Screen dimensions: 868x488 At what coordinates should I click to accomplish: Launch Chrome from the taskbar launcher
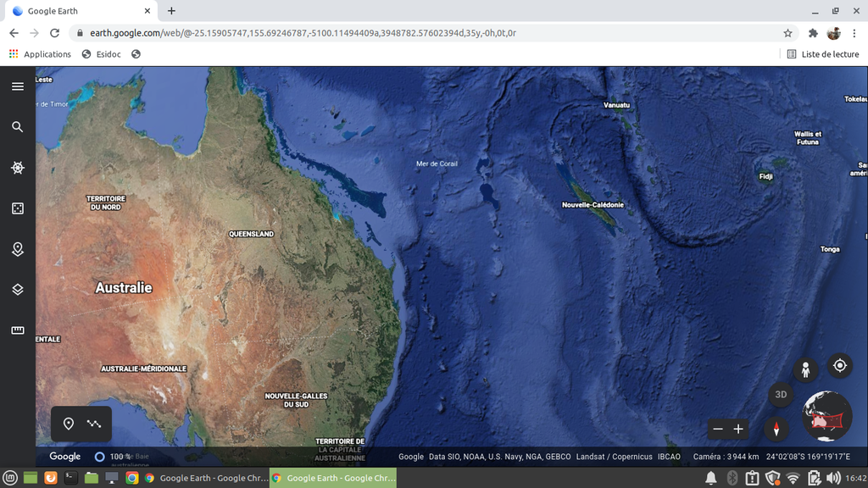click(x=131, y=478)
